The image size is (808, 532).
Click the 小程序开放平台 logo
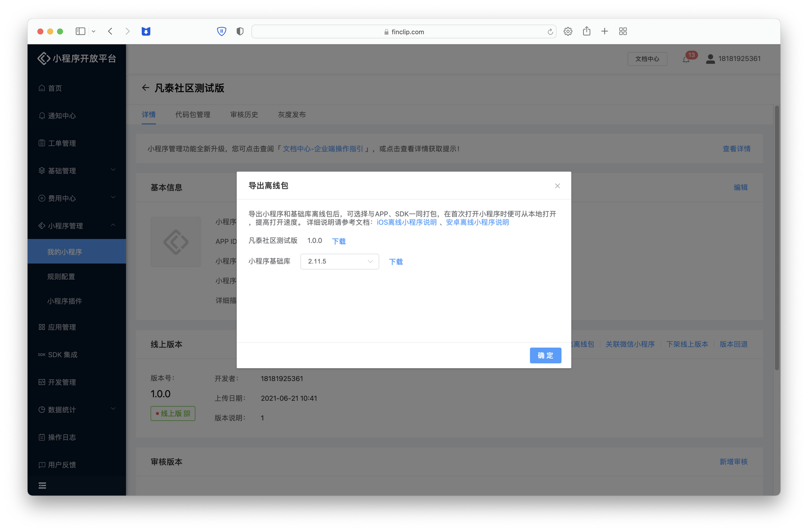(x=77, y=59)
